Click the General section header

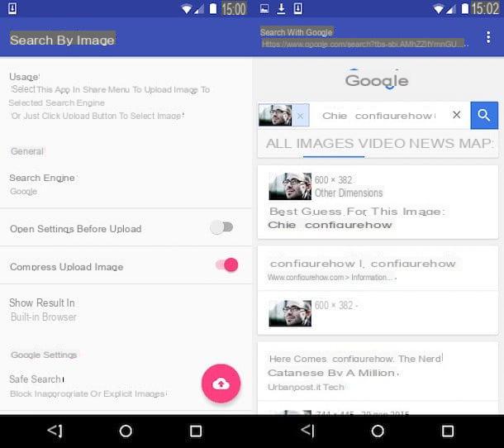point(27,151)
